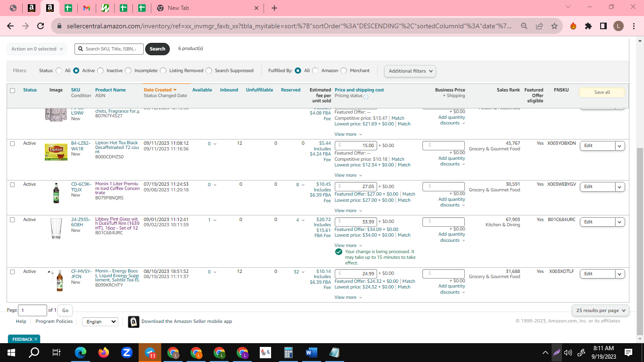This screenshot has height=362, width=644.
Task: Open Microsoft Edge from the taskbar
Action: point(81,353)
